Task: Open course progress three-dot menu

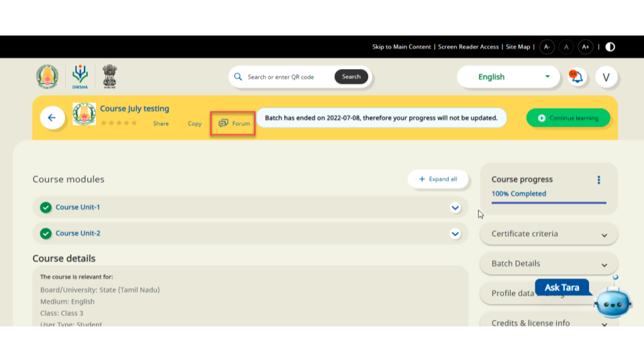Action: (x=598, y=180)
